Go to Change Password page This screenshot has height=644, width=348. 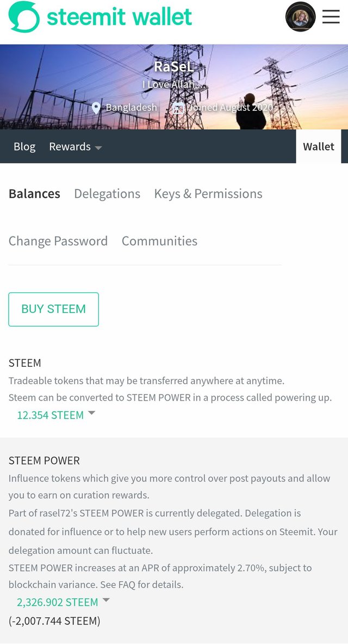click(x=58, y=241)
